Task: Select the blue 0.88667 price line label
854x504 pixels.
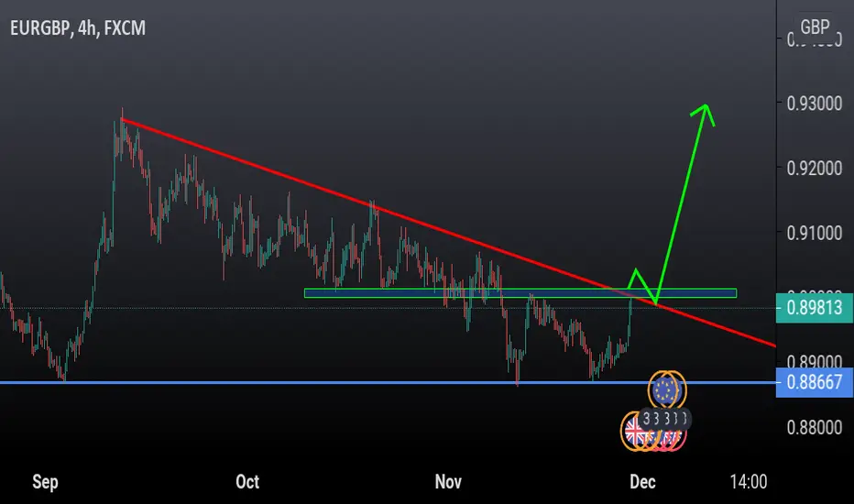Action: point(815,382)
